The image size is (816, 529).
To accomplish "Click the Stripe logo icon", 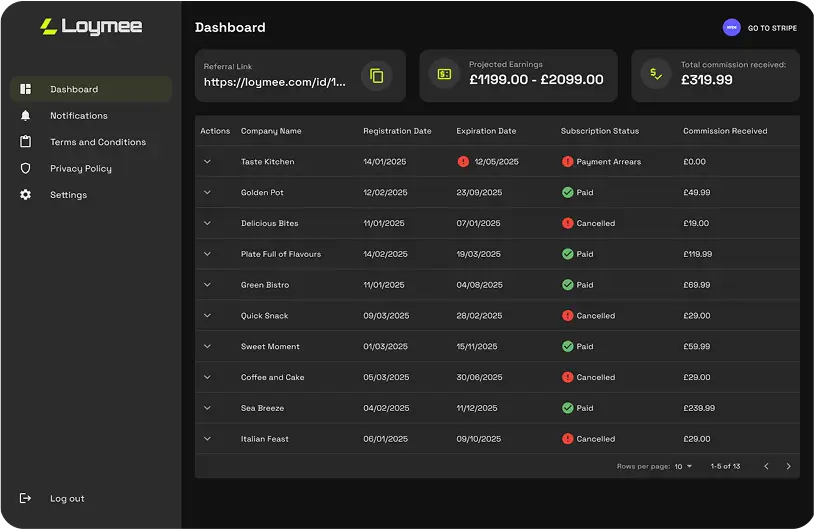I will [732, 28].
